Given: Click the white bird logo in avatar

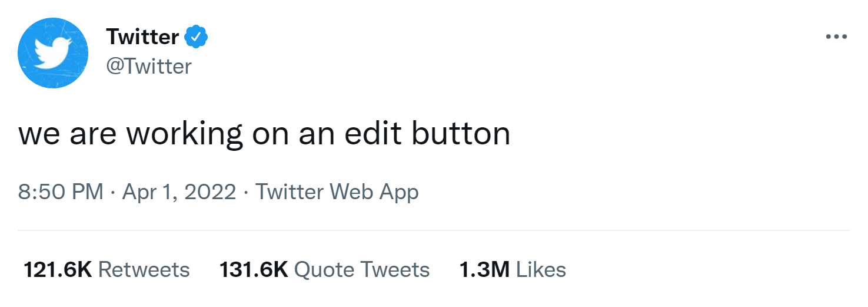Looking at the screenshot, I should [52, 53].
